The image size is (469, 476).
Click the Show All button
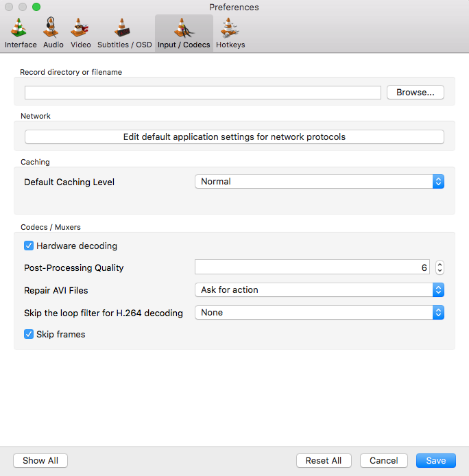(x=40, y=460)
